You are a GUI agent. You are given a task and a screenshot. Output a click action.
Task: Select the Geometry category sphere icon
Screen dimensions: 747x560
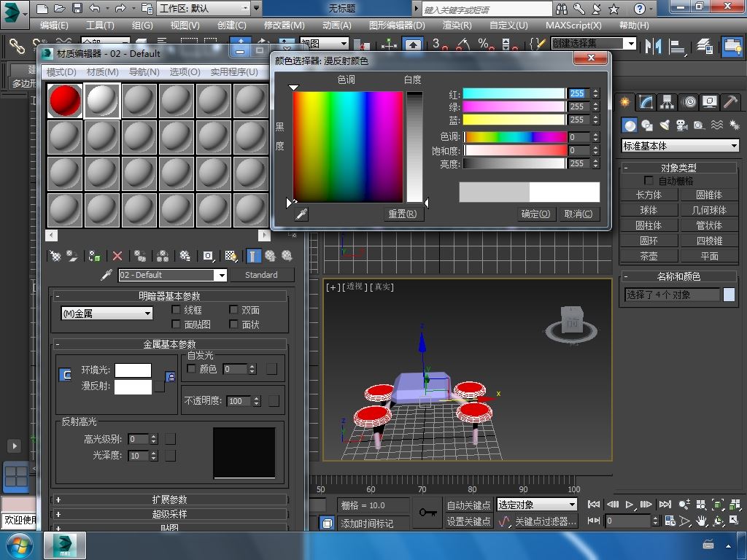point(630,125)
